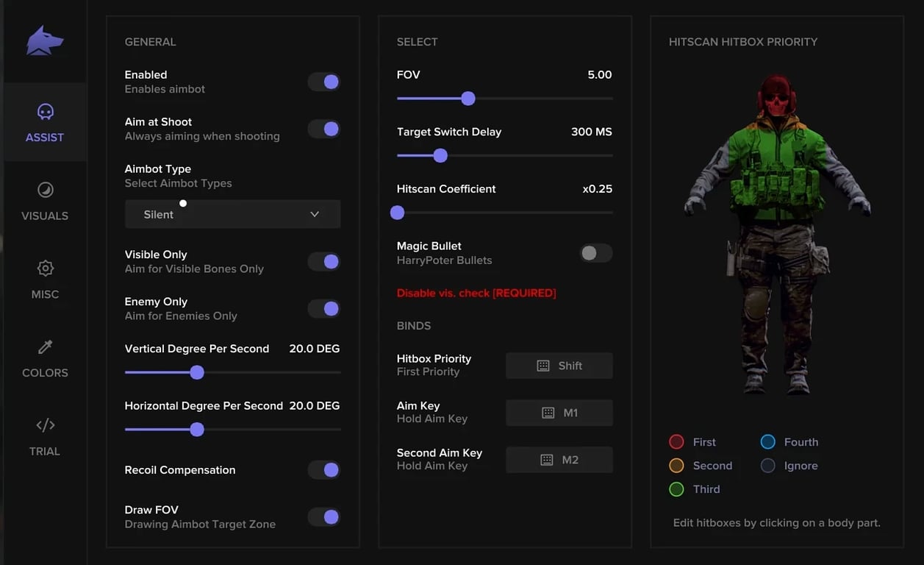The width and height of the screenshot is (924, 565).
Task: Toggle the Magic Bullet switch
Action: coord(595,253)
